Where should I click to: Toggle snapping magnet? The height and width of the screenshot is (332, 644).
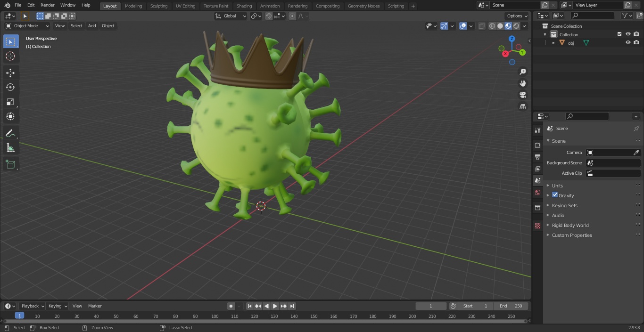(x=268, y=16)
